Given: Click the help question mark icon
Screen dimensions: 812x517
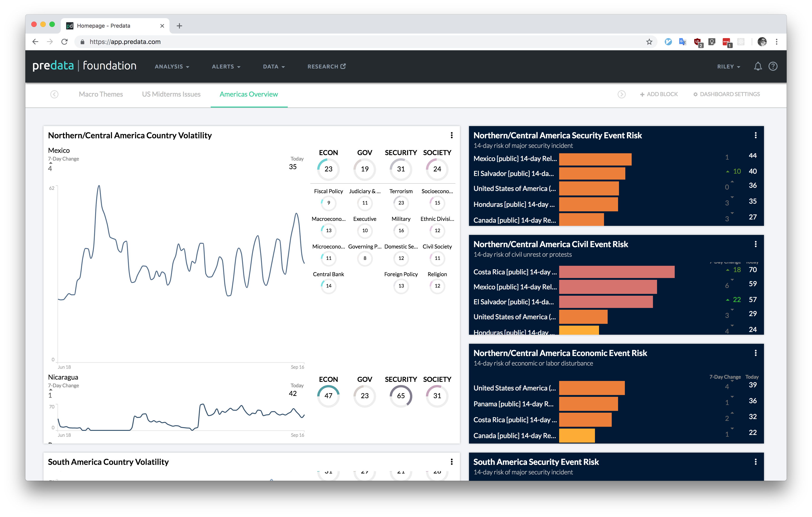Looking at the screenshot, I should [773, 66].
